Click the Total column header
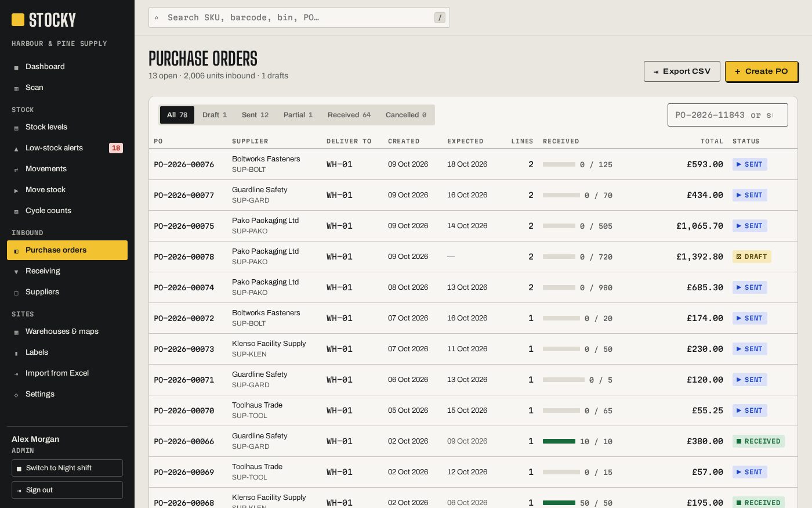The height and width of the screenshot is (508, 812). click(712, 141)
